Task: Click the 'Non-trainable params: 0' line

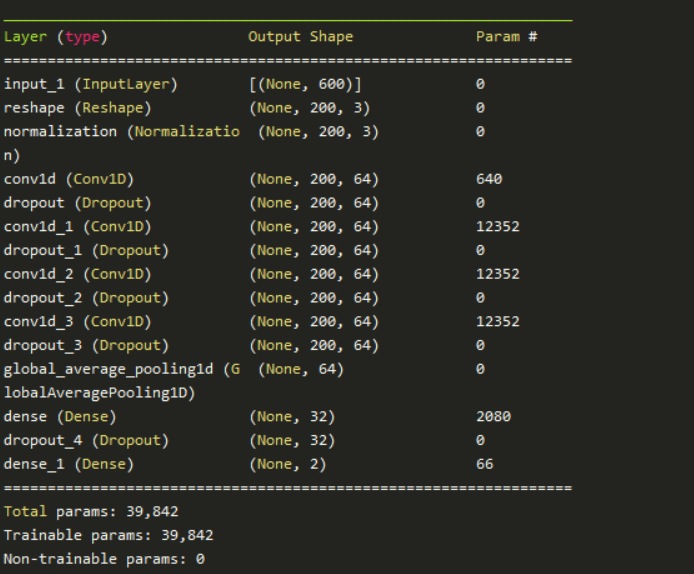Action: pyautogui.click(x=104, y=559)
